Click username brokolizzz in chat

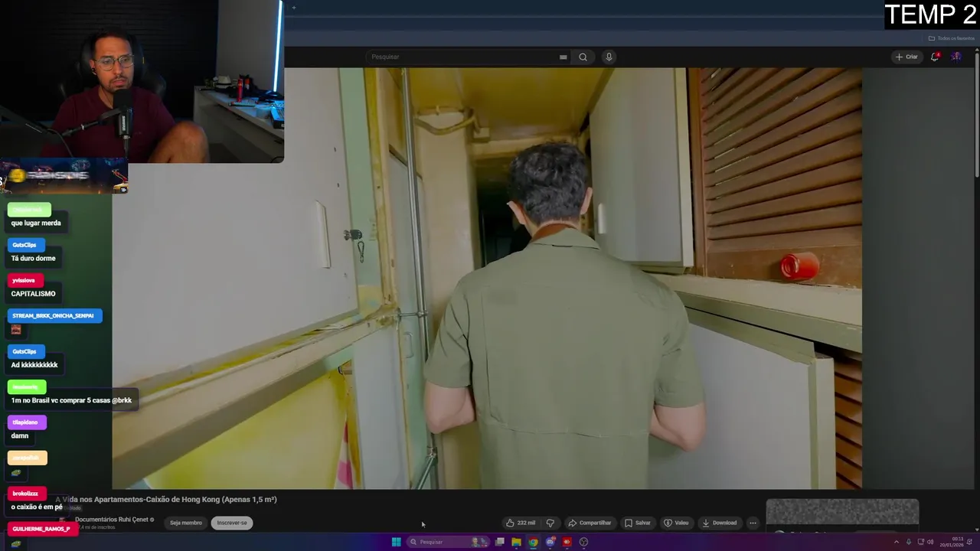[27, 494]
